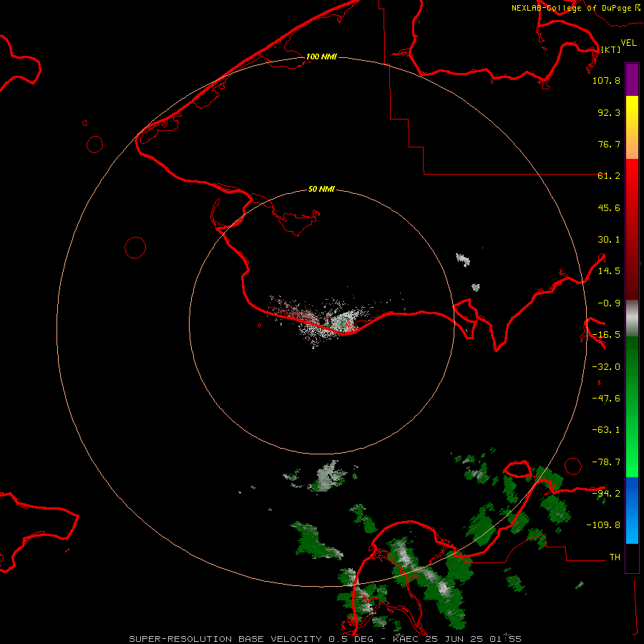This screenshot has height=644, width=644.
Task: Click the 76.7 legend value
Action: coord(609,144)
